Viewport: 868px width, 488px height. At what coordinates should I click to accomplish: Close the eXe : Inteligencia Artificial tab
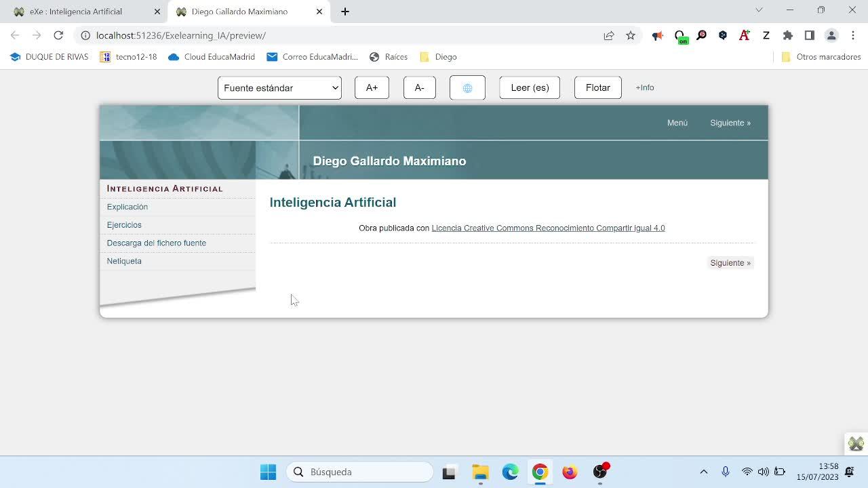[x=157, y=12]
